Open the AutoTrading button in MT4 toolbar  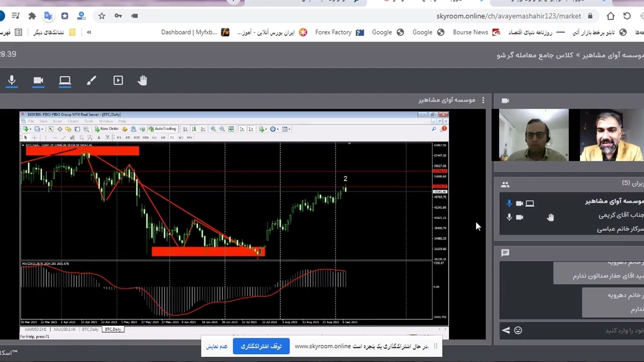[x=162, y=129]
